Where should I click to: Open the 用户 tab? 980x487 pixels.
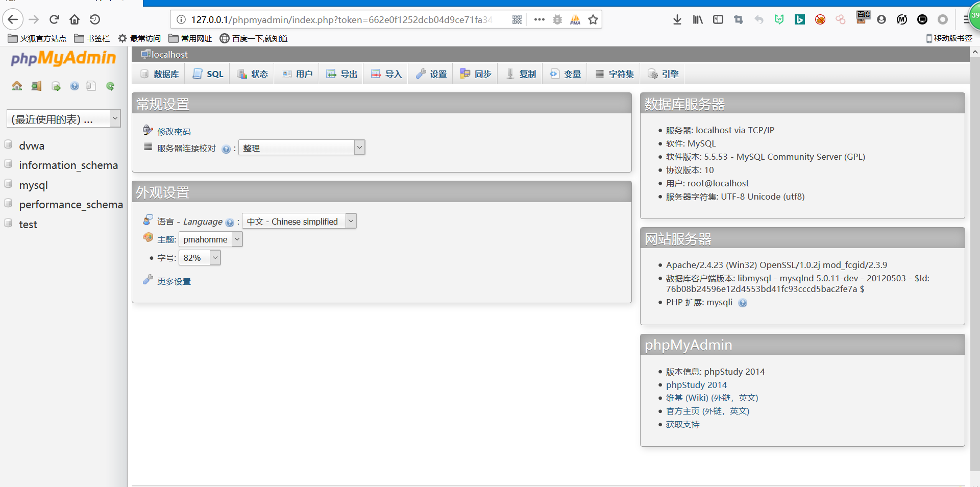tap(297, 74)
